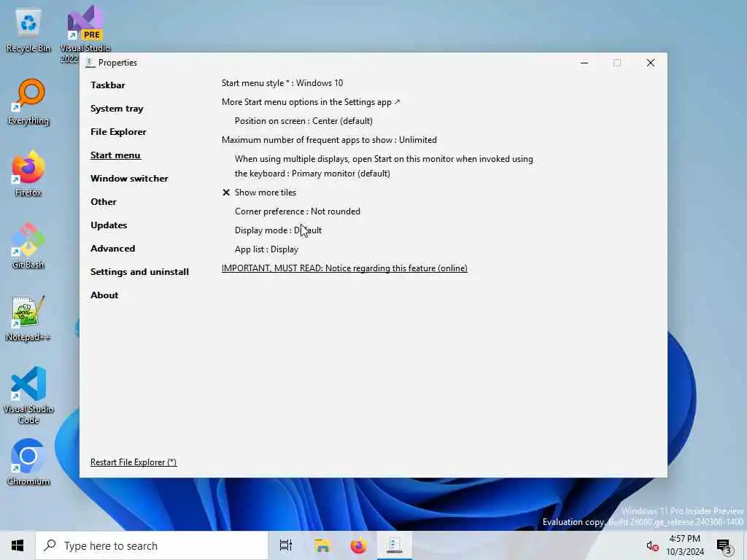
Task: Click the muted volume tray icon
Action: 652,546
